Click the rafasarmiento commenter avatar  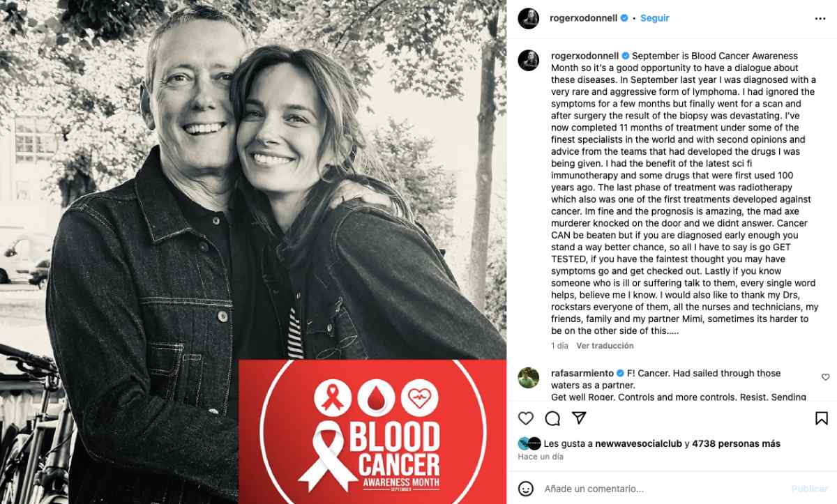pyautogui.click(x=528, y=378)
